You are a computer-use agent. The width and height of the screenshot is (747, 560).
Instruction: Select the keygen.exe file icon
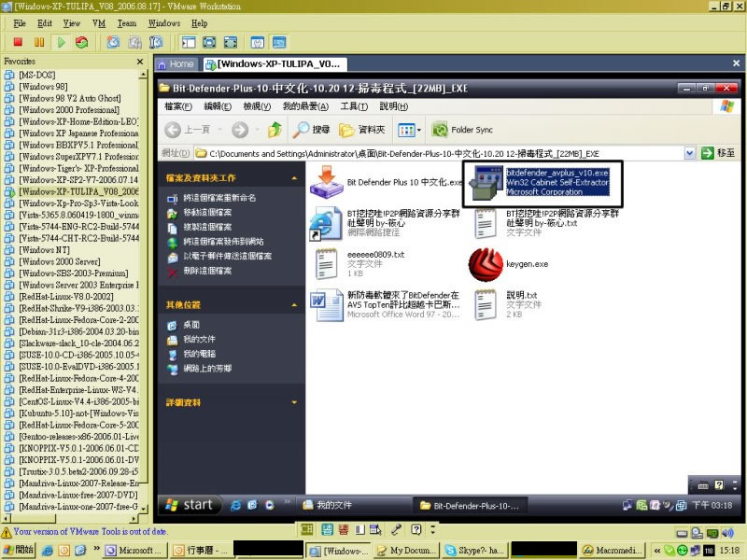tap(486, 264)
